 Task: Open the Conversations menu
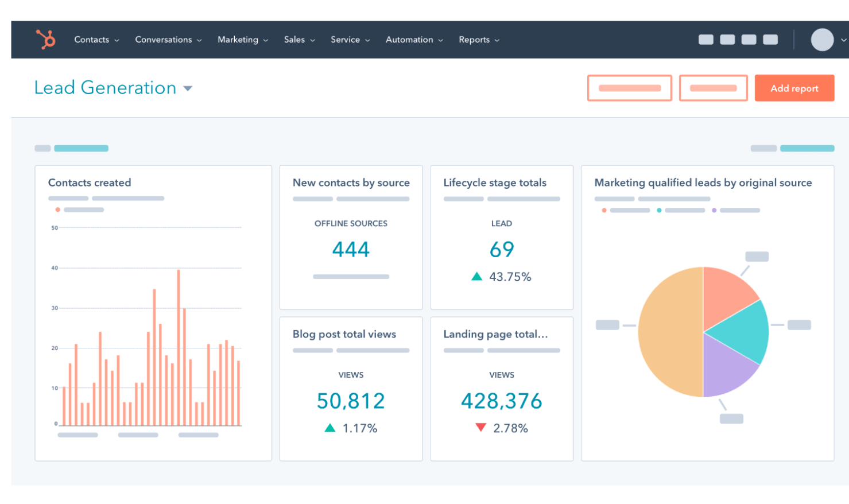(x=168, y=40)
